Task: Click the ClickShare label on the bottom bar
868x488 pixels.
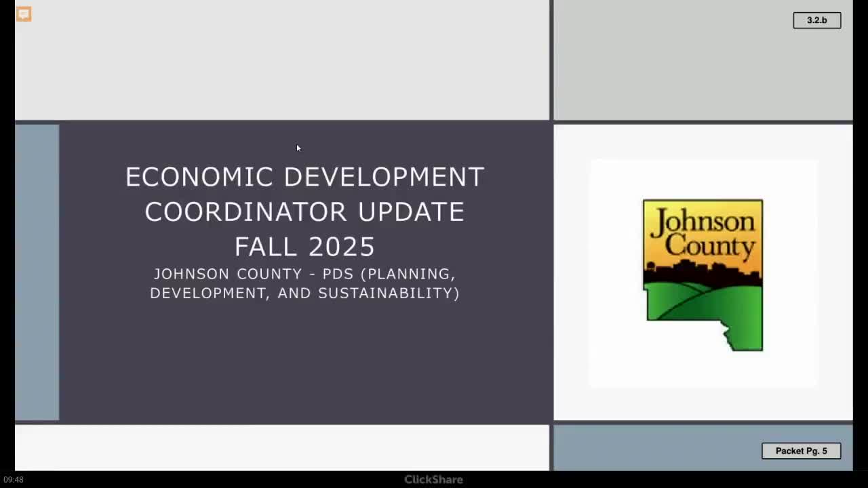Action: pyautogui.click(x=433, y=479)
